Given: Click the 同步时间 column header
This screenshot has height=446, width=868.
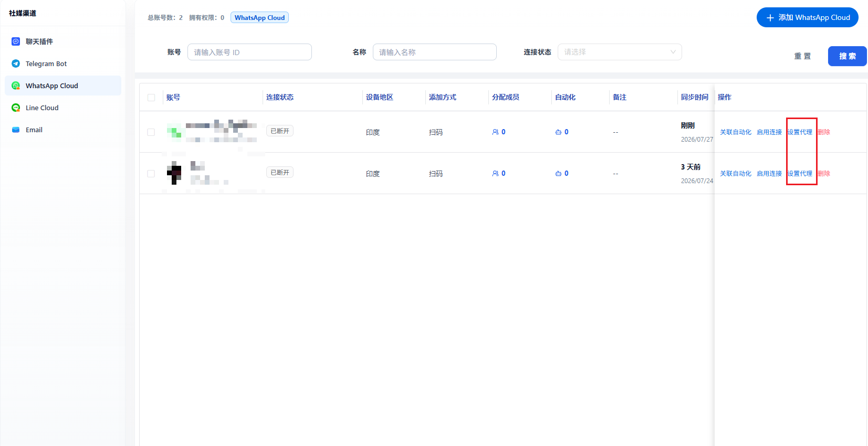Looking at the screenshot, I should 695,98.
